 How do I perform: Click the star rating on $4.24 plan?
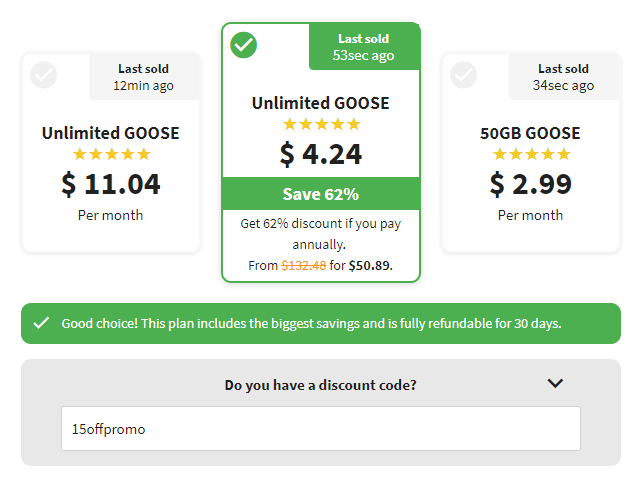321,124
